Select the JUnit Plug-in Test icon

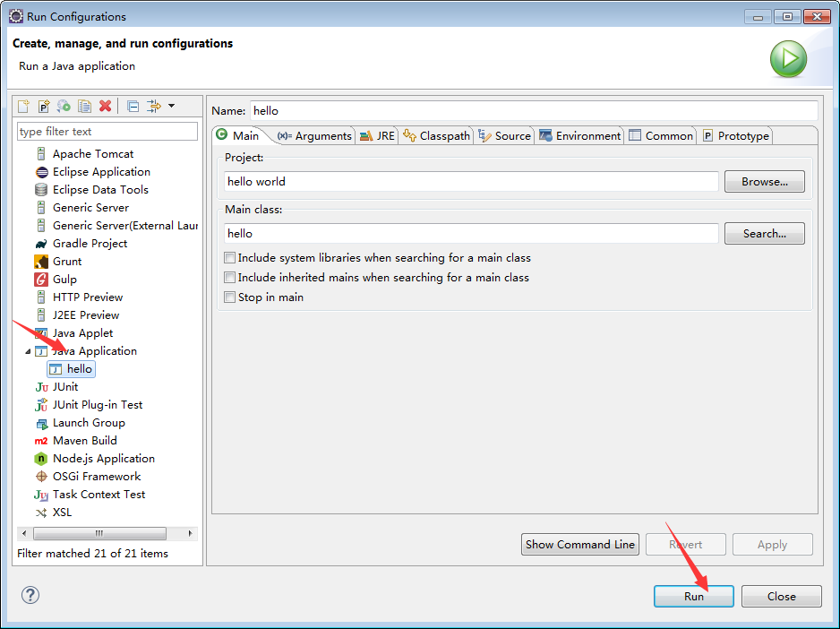click(41, 405)
